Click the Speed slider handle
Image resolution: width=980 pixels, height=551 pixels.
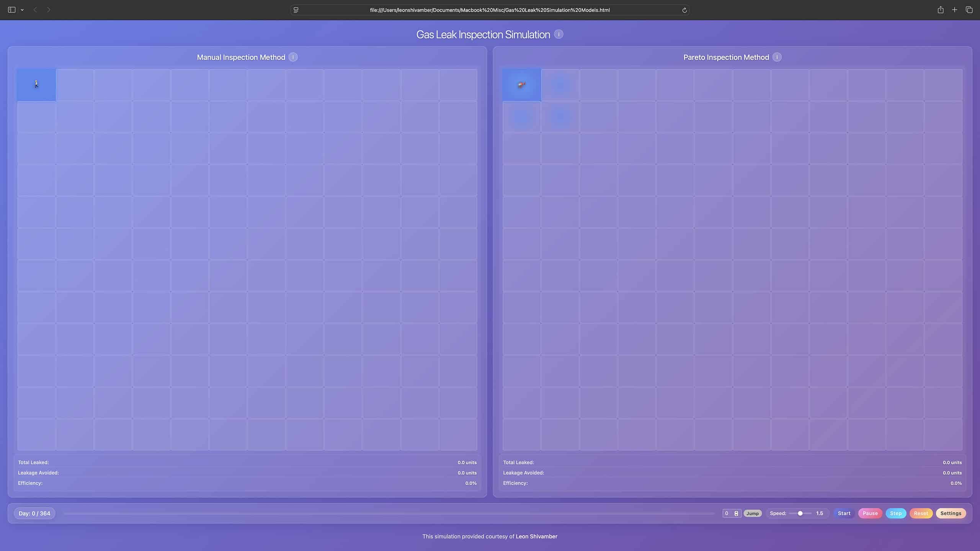pyautogui.click(x=800, y=514)
